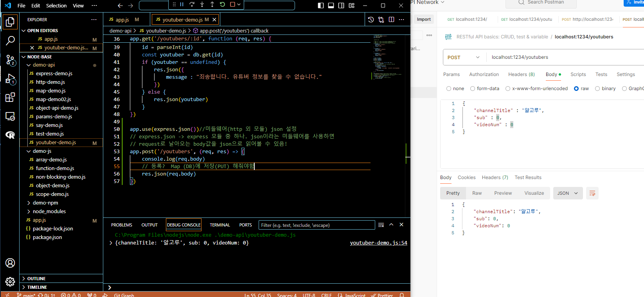Expand the OUTLINE section
Screen dimensions: 644x297
pos(24,279)
